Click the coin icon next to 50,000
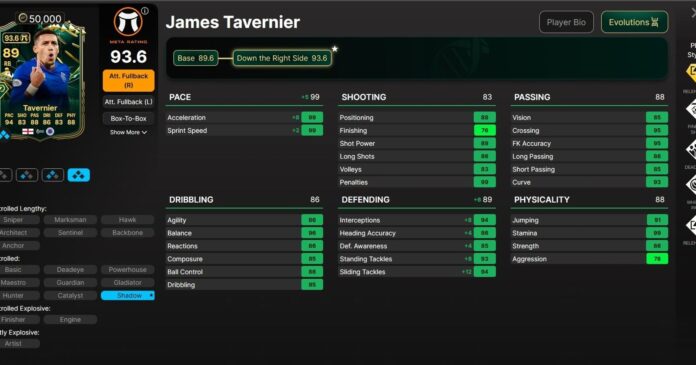The image size is (696, 365). click(23, 18)
